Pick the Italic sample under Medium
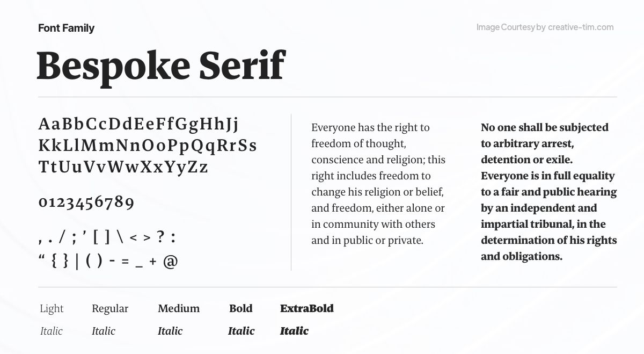644x354 pixels. pyautogui.click(x=170, y=331)
